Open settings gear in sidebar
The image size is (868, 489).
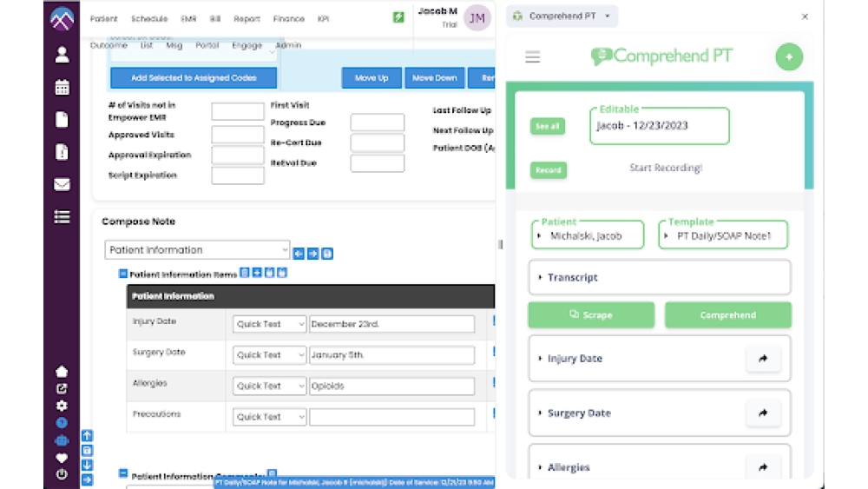(x=62, y=406)
